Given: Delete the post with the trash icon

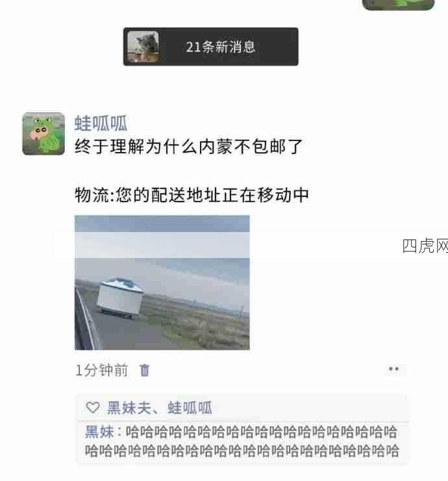Looking at the screenshot, I should coord(144,370).
